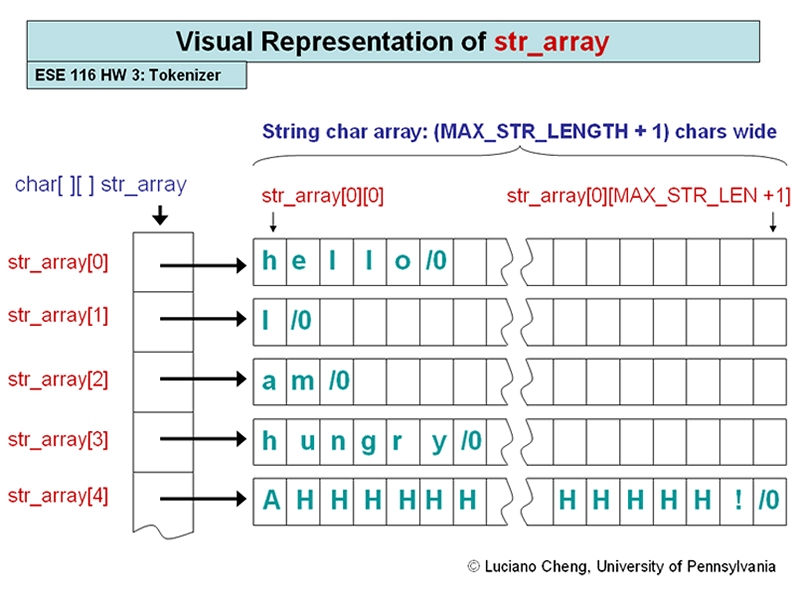Click the red str_array[0][MAX_STR_LEN +1] label

[648, 196]
